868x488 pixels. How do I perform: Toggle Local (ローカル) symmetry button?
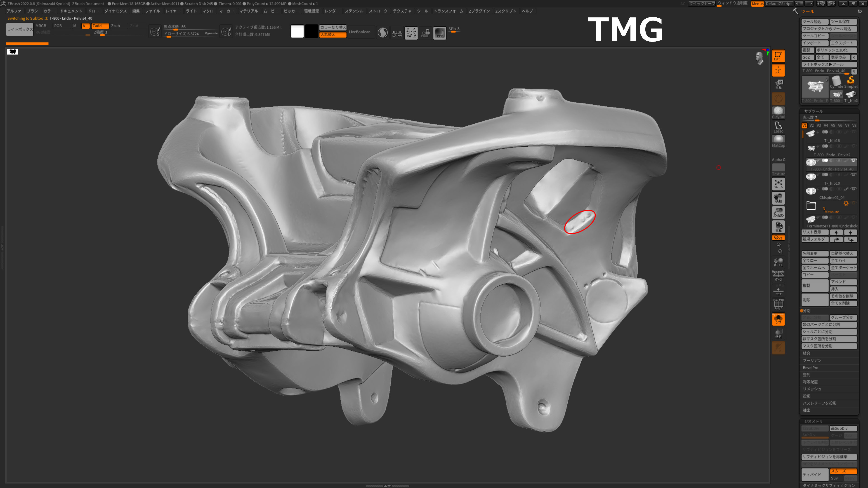(x=778, y=262)
